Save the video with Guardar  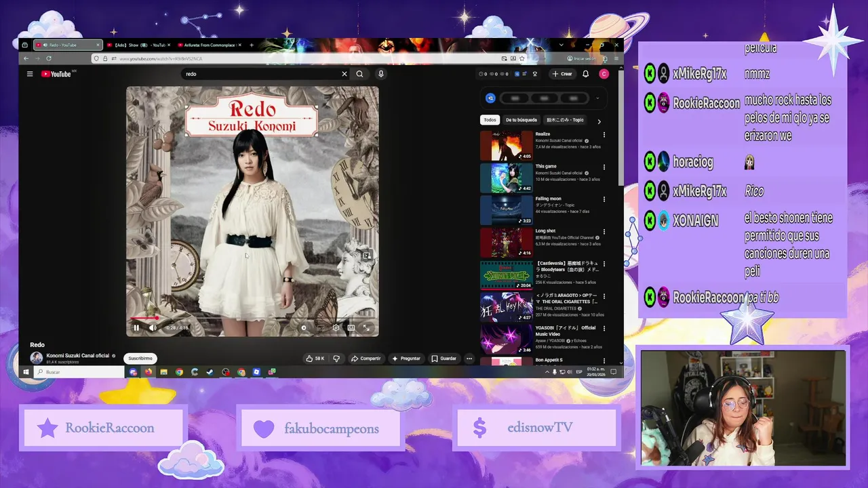click(443, 359)
